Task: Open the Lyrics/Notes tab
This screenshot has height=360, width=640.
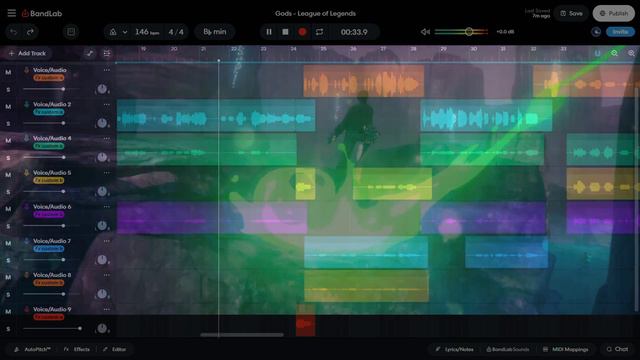Action: (x=454, y=349)
